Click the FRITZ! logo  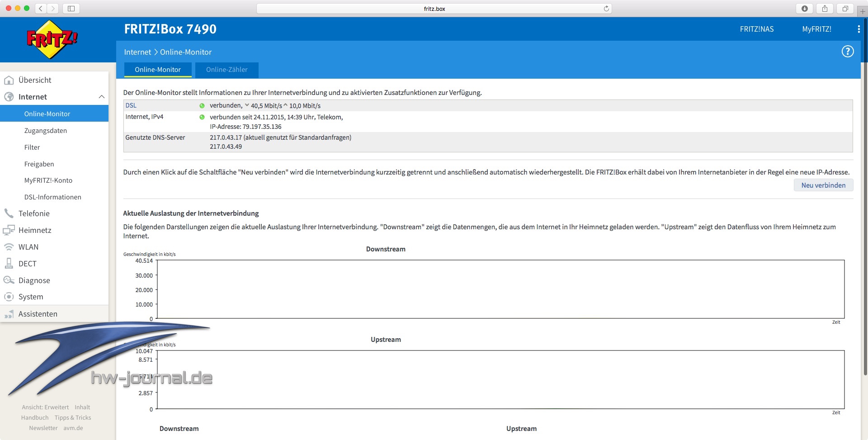point(52,40)
